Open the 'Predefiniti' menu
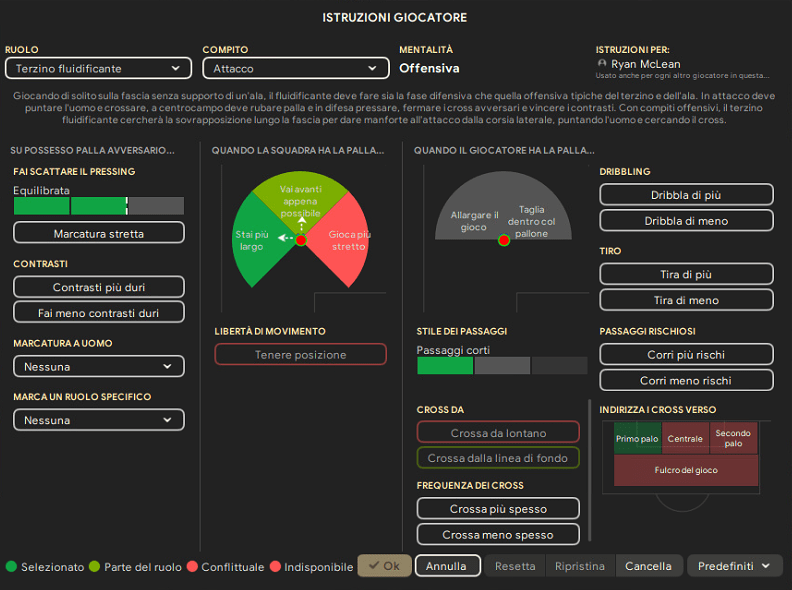 coord(734,566)
